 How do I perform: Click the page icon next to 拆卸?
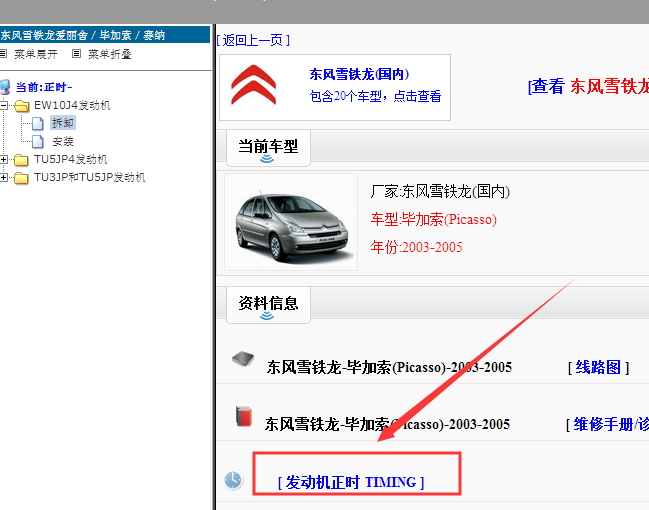[38, 123]
